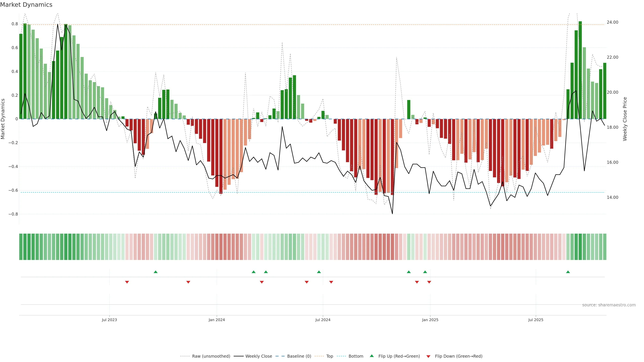Screen dimensions: 644x362
Task: Click the Bottom legend label
Action: click(x=356, y=356)
